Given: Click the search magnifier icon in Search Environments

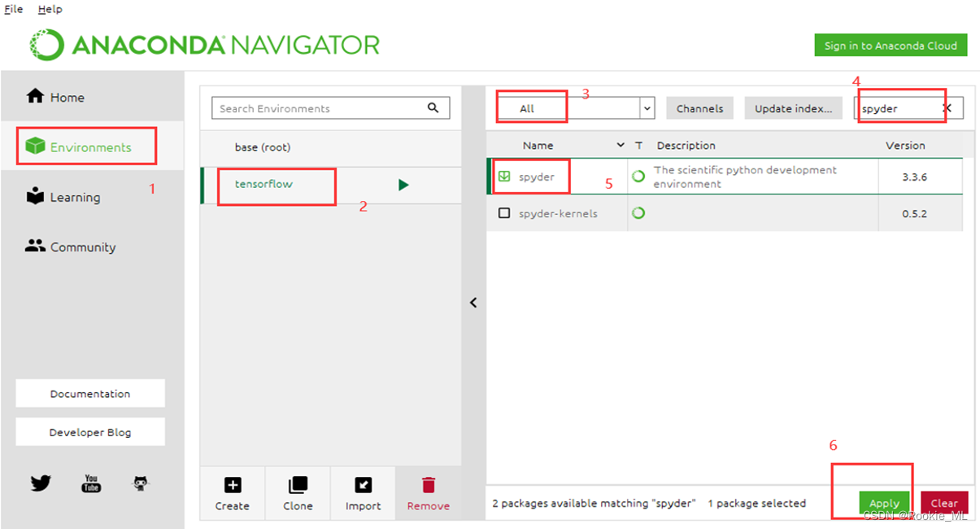Looking at the screenshot, I should point(433,107).
